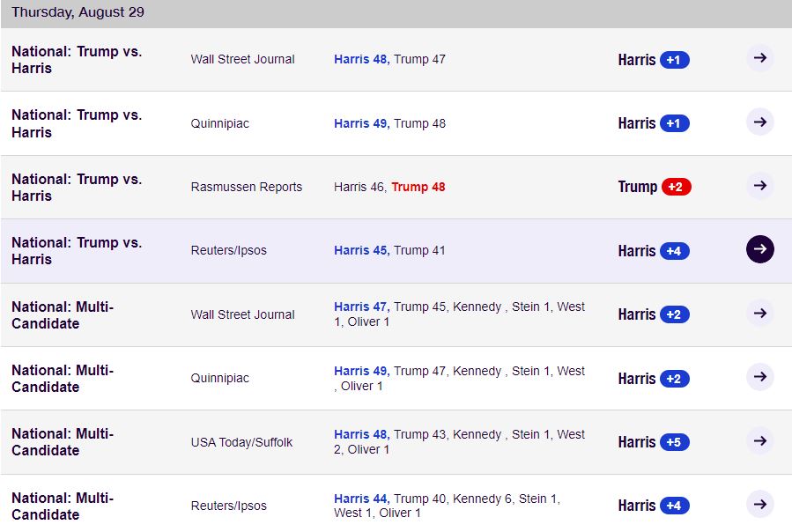Open highlighted arrow for Reuters/Ipsos Trump vs. Harris

pyautogui.click(x=759, y=249)
